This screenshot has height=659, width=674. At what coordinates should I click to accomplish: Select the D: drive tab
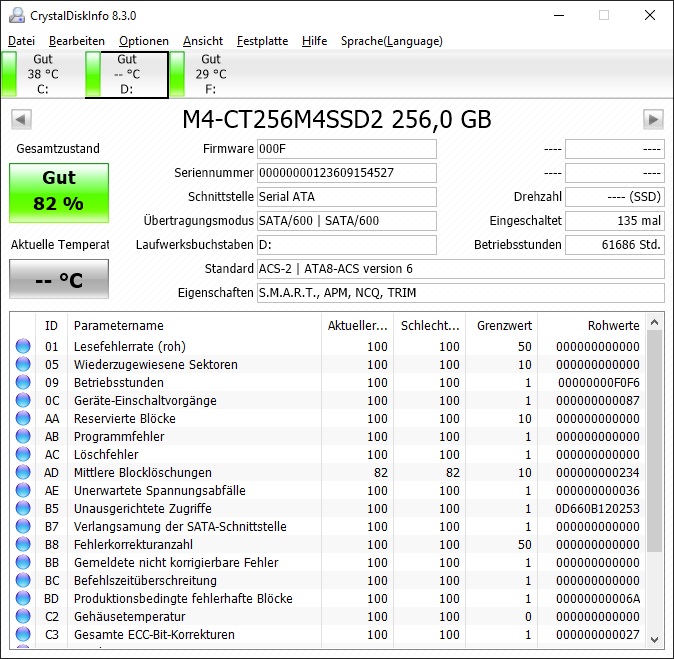pyautogui.click(x=126, y=74)
